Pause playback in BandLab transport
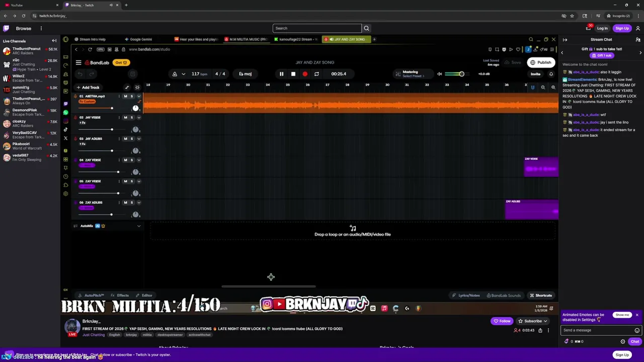This screenshot has width=644, height=362. click(281, 74)
